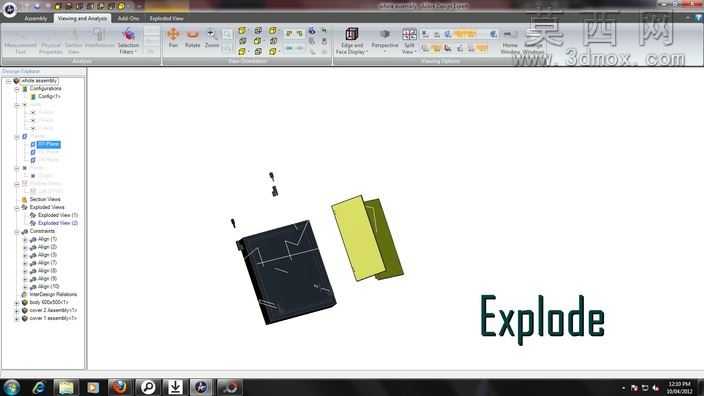Click the Measurement Tool

click(20, 41)
